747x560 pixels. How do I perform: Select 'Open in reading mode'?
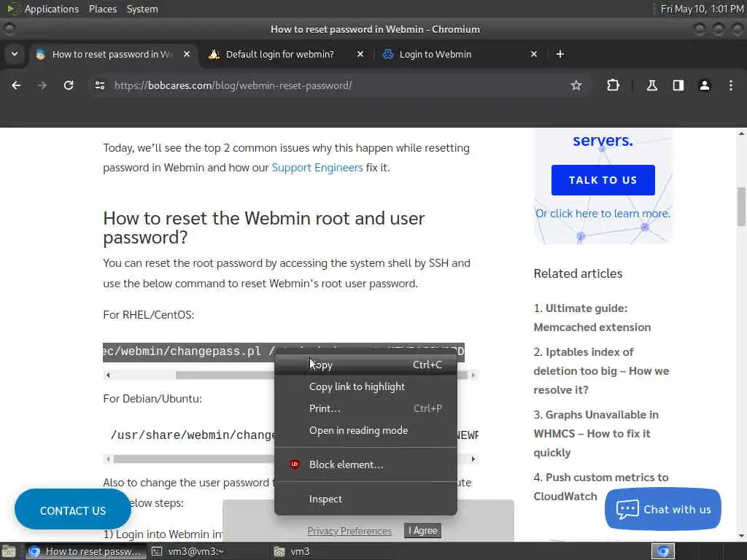pyautogui.click(x=365, y=430)
